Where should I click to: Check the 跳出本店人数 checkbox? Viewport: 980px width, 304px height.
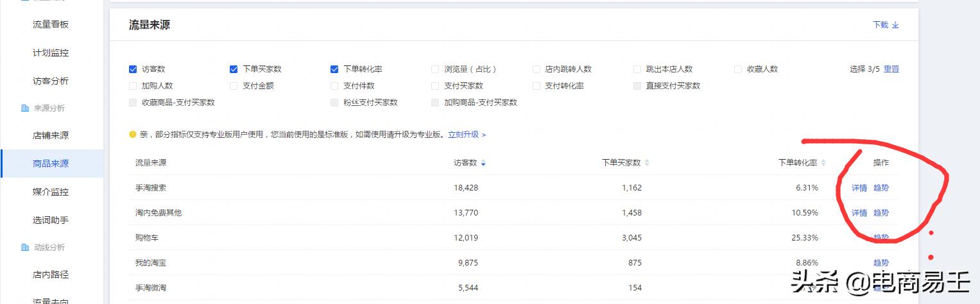pyautogui.click(x=637, y=69)
